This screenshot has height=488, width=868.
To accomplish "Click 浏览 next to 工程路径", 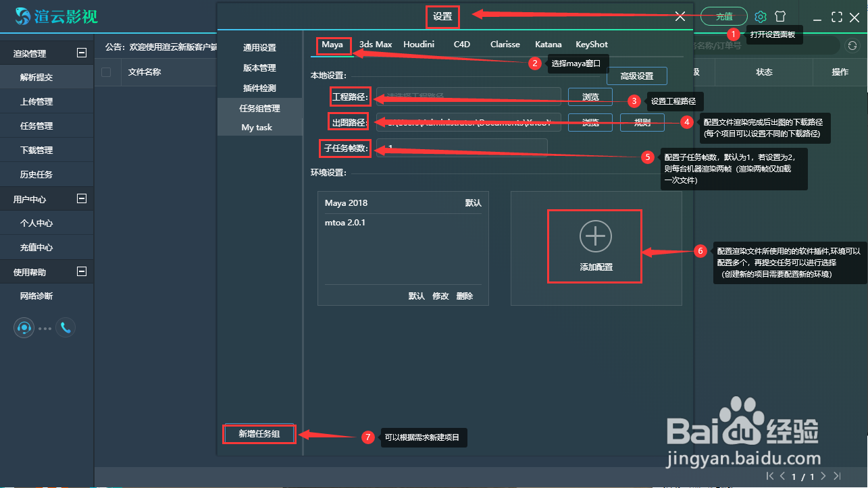I will pos(590,97).
